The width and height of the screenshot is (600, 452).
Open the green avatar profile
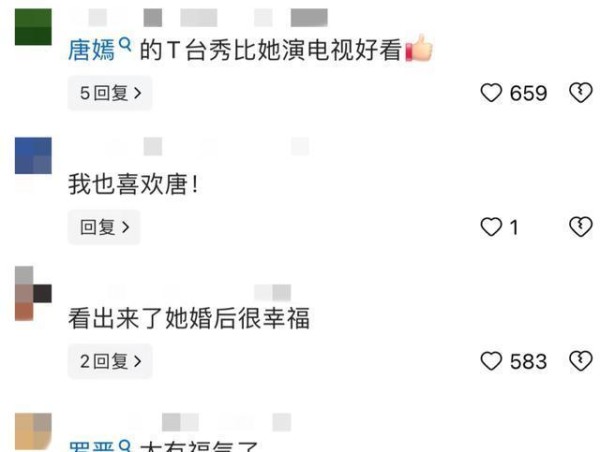coord(33,27)
